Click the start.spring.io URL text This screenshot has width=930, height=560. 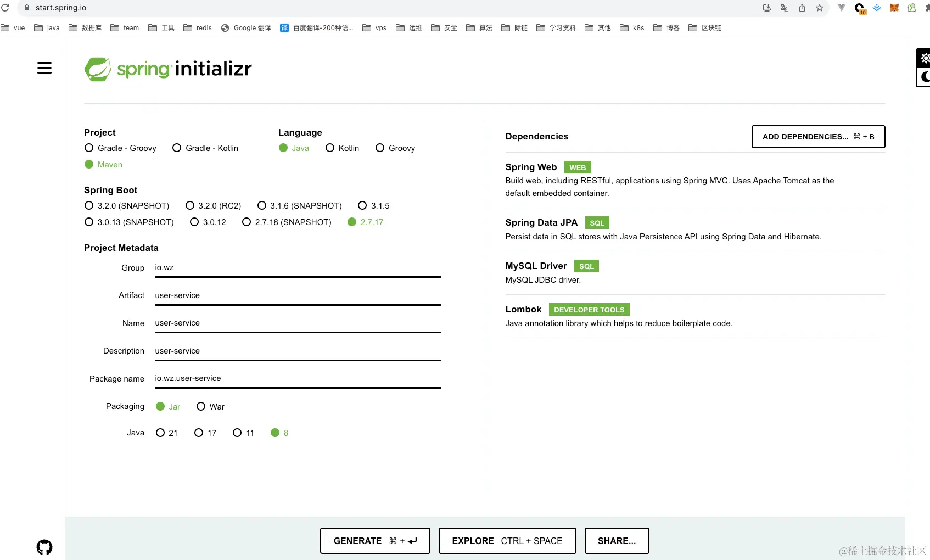tap(61, 8)
